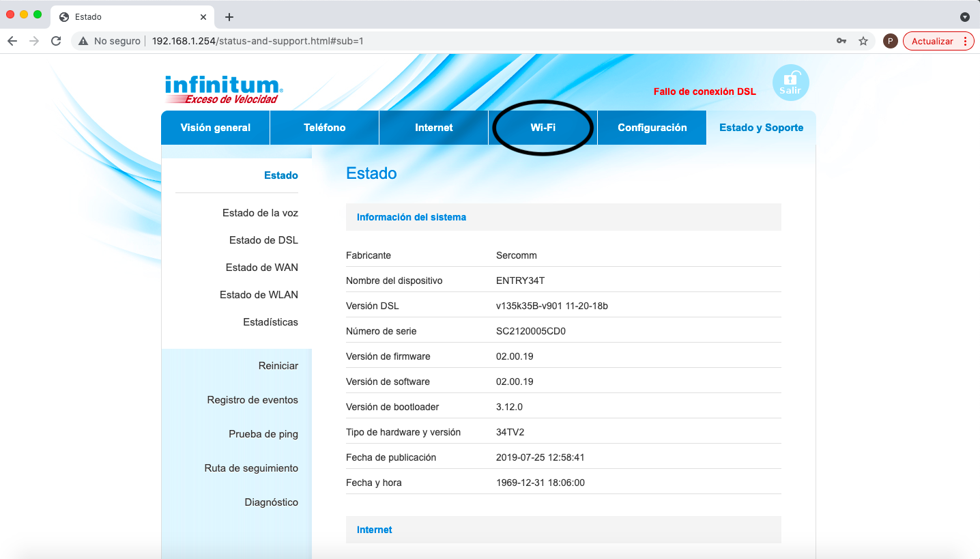
Task: Click the No seguro warning icon
Action: [x=83, y=41]
